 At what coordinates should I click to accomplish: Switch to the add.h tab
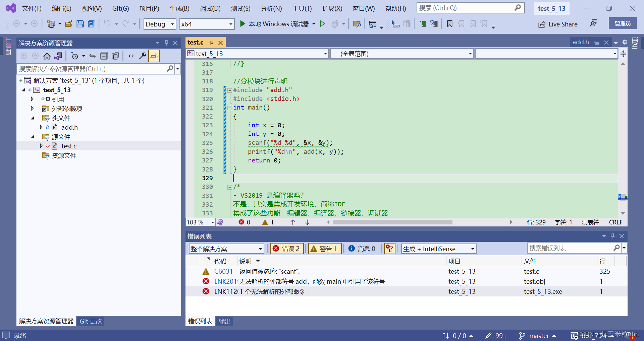[x=581, y=42]
